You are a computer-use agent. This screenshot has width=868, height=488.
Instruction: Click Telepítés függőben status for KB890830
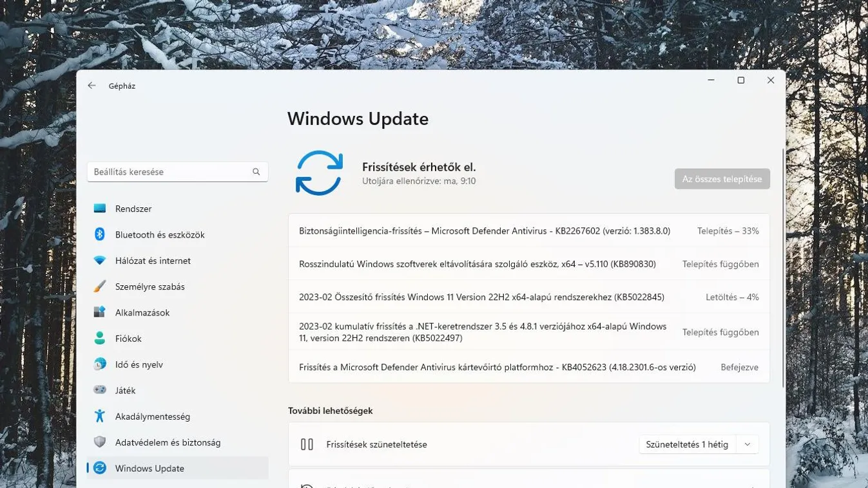[720, 264]
